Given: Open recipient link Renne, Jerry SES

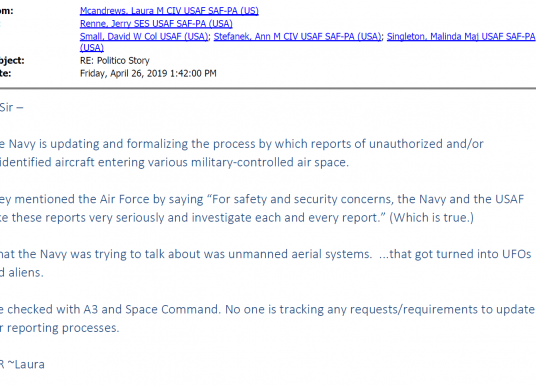Looking at the screenshot, I should (x=156, y=24).
